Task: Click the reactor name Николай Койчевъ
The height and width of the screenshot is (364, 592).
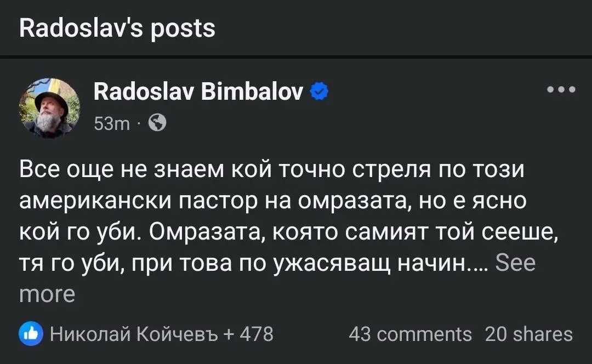Action: click(x=134, y=334)
